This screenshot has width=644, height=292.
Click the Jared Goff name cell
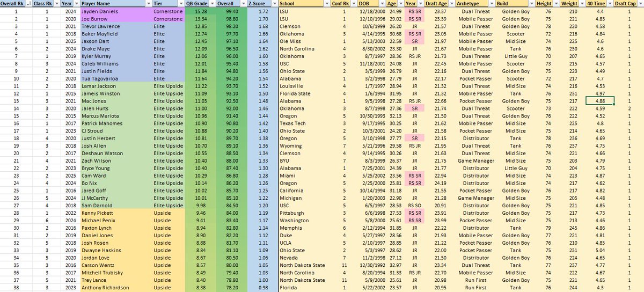click(115, 191)
